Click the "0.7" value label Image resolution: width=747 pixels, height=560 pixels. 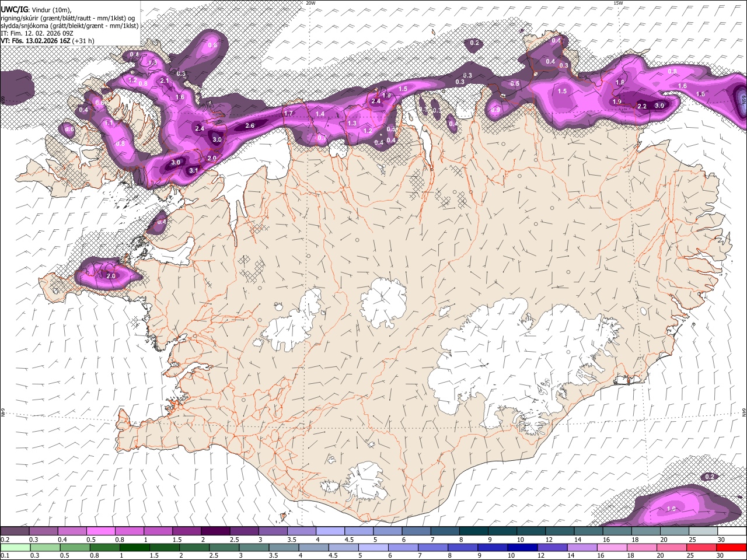pos(322,138)
